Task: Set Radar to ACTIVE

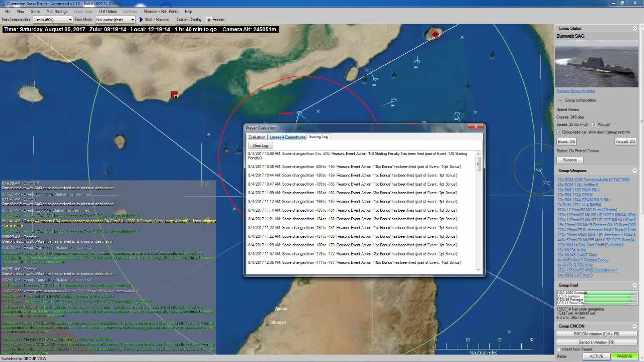Action: [x=596, y=356]
